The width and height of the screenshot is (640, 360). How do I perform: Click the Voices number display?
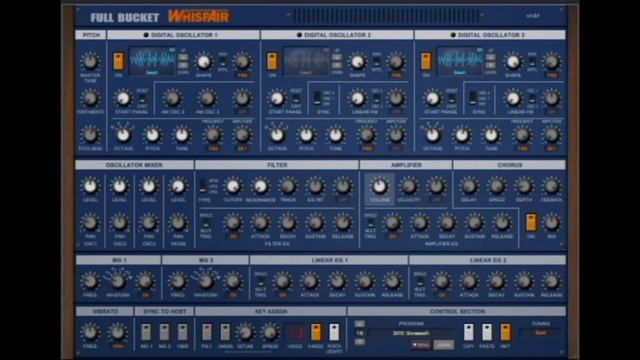pyautogui.click(x=295, y=332)
